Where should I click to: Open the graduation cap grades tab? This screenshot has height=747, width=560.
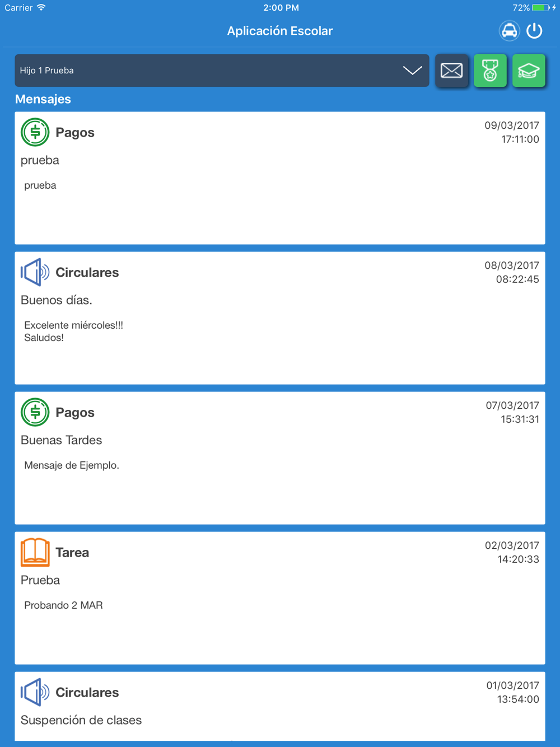[529, 71]
